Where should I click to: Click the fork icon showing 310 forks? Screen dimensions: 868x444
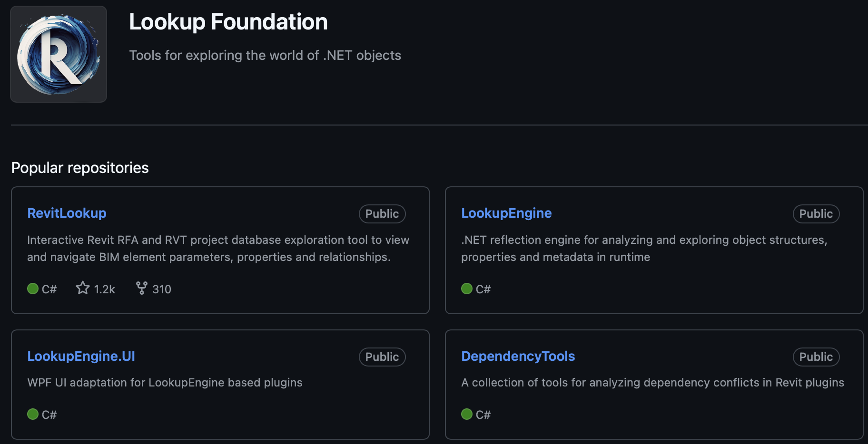coord(142,289)
